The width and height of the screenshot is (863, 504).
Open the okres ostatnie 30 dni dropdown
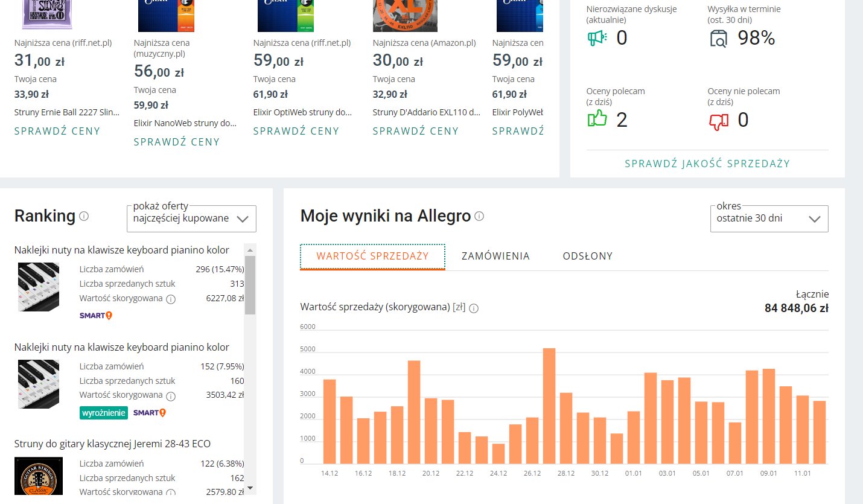769,219
